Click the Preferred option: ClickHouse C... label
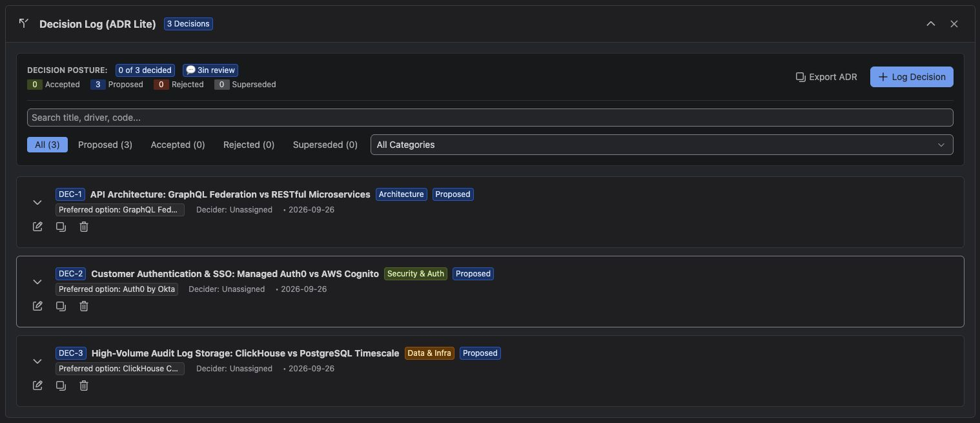The image size is (980, 423). click(120, 369)
